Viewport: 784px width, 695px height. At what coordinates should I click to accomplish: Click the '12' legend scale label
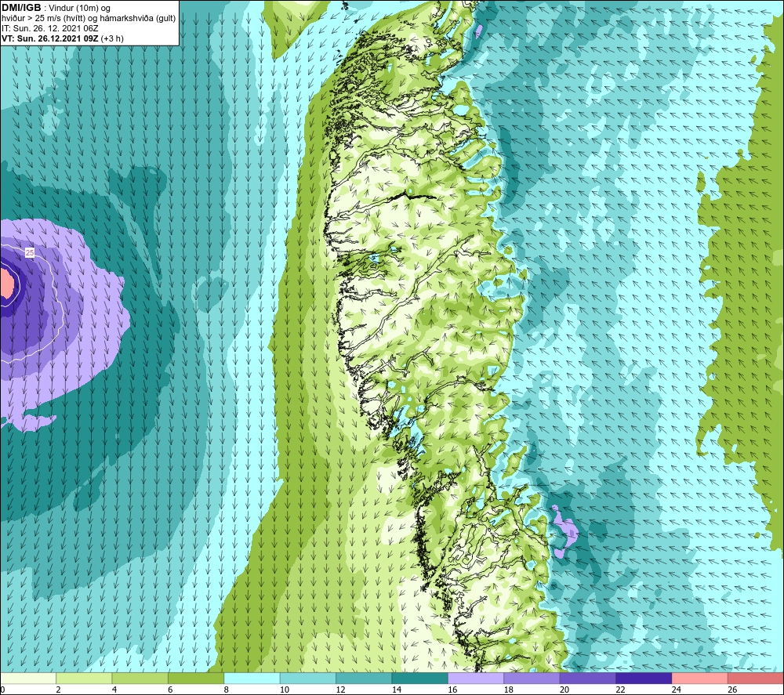(340, 690)
